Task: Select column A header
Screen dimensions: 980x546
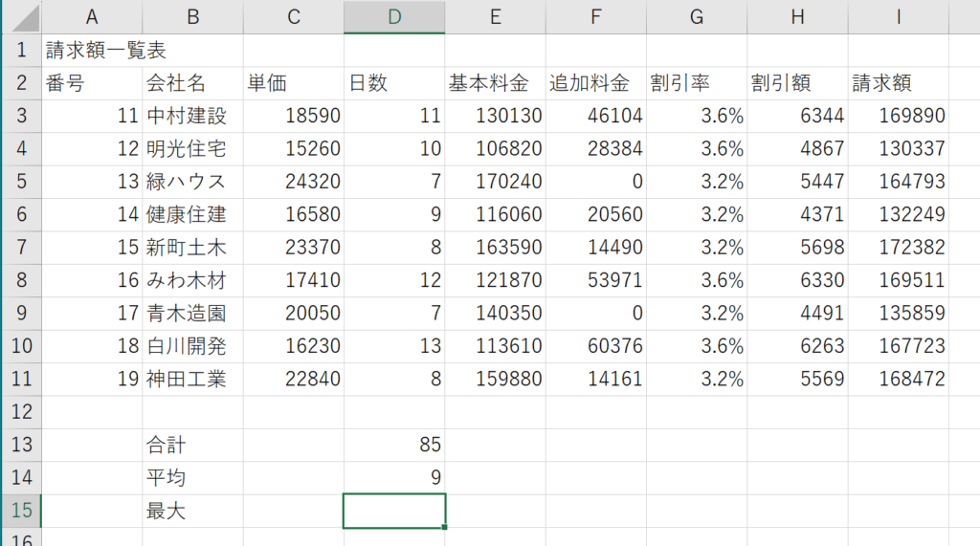Action: pos(92,17)
